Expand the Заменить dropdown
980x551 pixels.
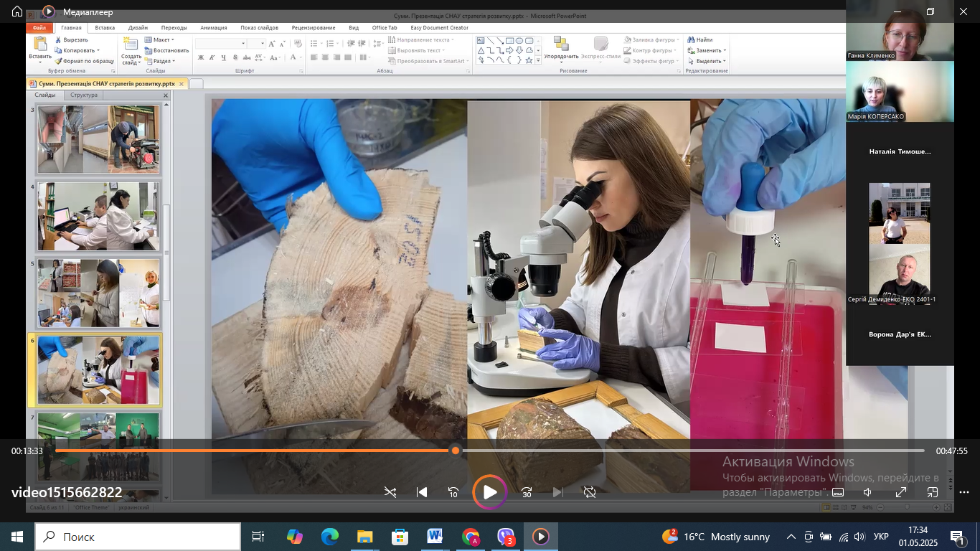point(725,50)
